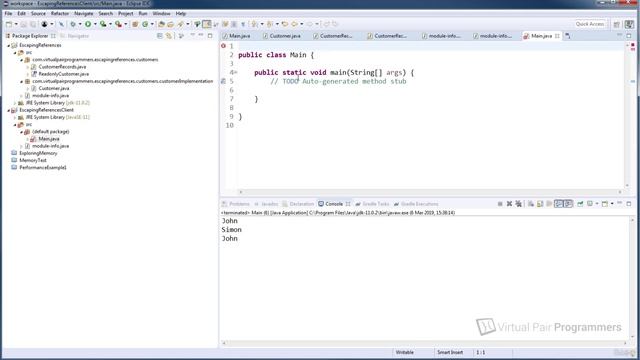Collapse the EscapingReferences project node

(9, 46)
